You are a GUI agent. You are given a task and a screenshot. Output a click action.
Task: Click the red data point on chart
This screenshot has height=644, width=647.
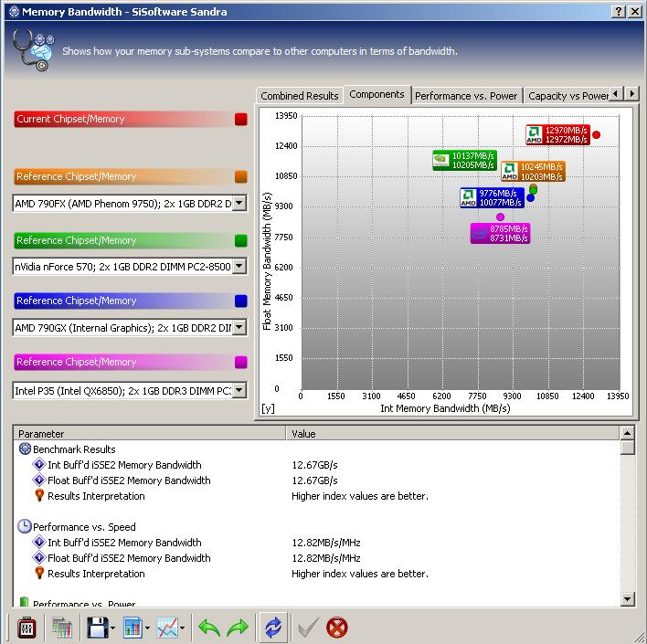596,134
